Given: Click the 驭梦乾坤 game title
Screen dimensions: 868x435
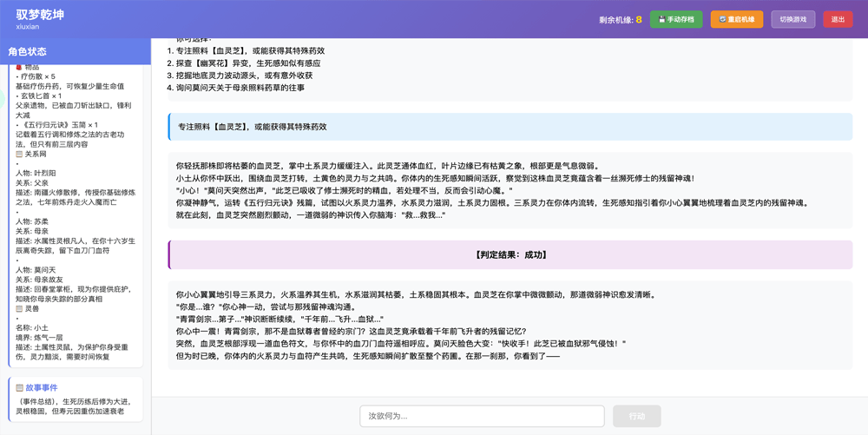Looking at the screenshot, I should click(x=40, y=15).
